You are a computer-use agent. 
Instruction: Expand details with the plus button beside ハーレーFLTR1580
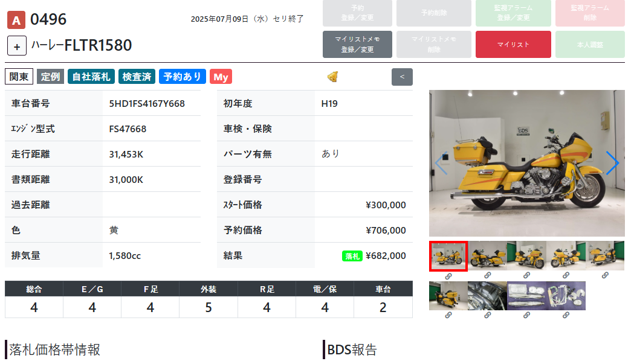tap(17, 46)
